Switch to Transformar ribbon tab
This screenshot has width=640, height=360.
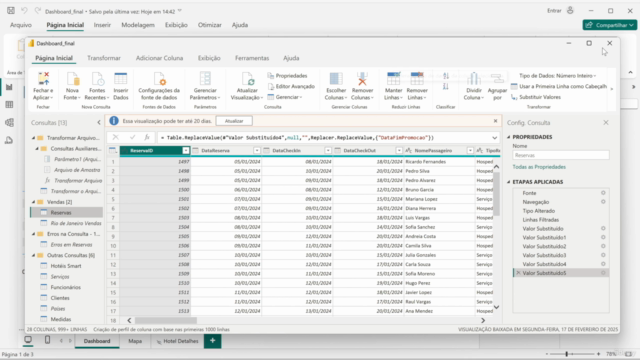click(x=104, y=58)
